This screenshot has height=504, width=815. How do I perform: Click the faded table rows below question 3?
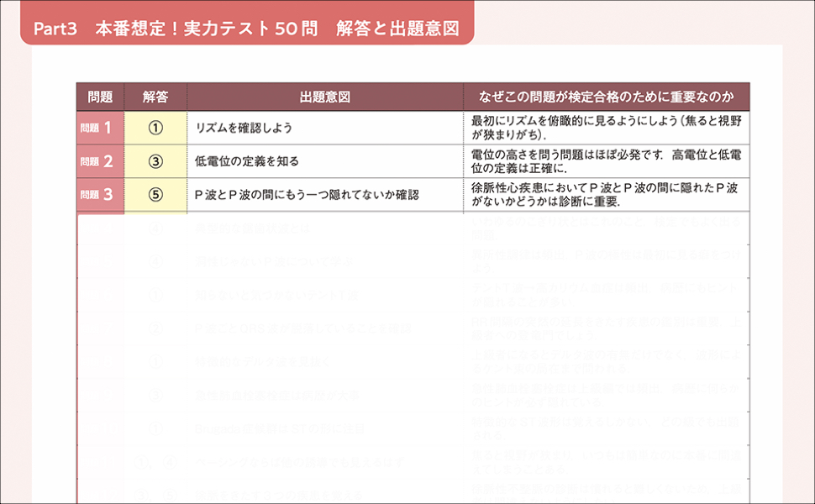[412, 353]
